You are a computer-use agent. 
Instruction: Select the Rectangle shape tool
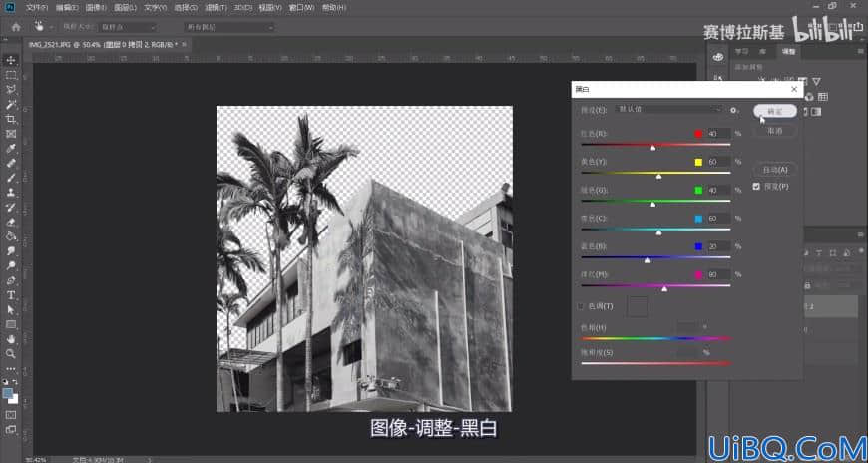tap(11, 324)
